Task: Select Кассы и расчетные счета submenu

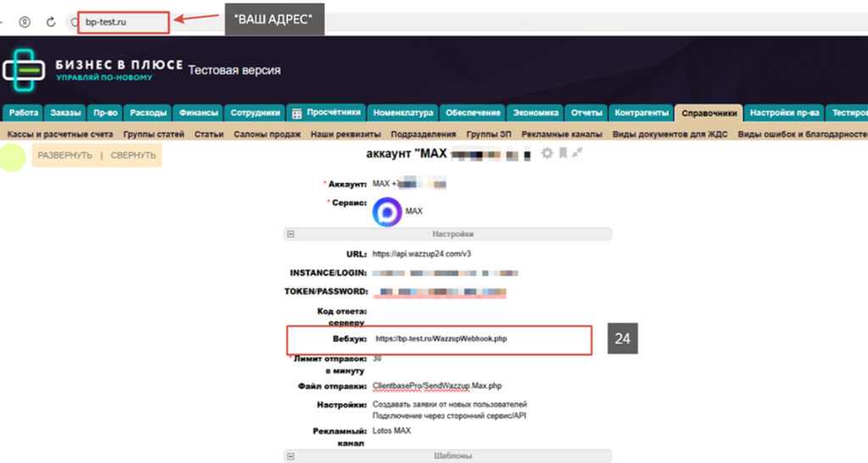Action: (58, 134)
